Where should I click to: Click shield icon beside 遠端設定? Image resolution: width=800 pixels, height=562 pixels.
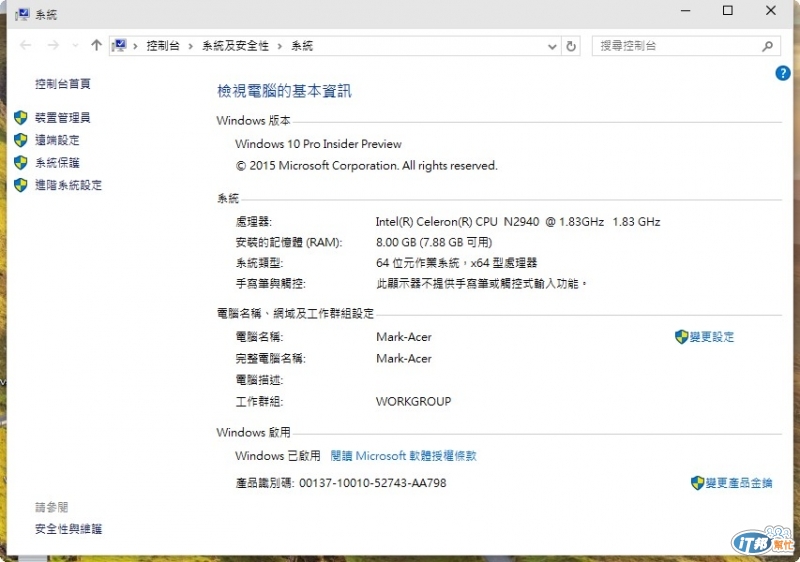[20, 140]
